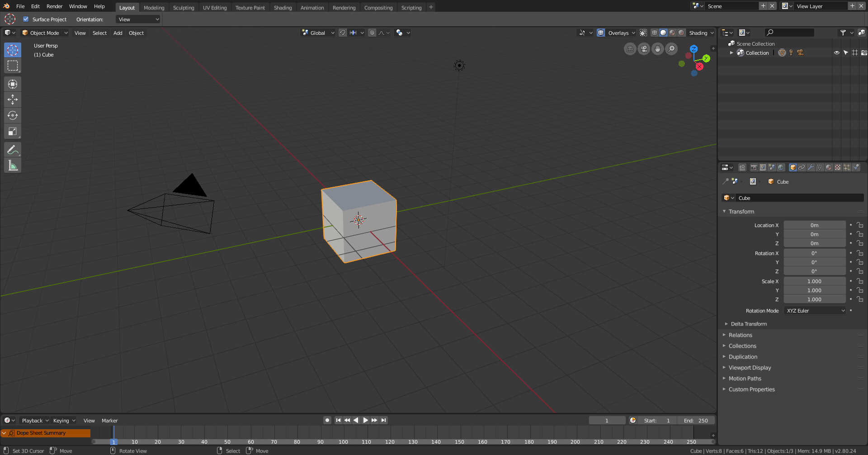This screenshot has height=455, width=868.
Task: Switch to camera view button
Action: (x=644, y=49)
